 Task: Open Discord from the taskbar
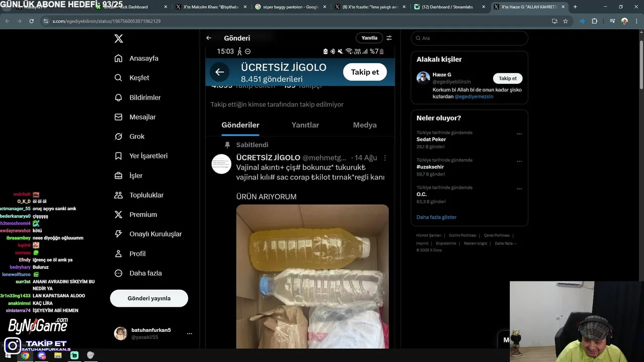tap(42, 355)
